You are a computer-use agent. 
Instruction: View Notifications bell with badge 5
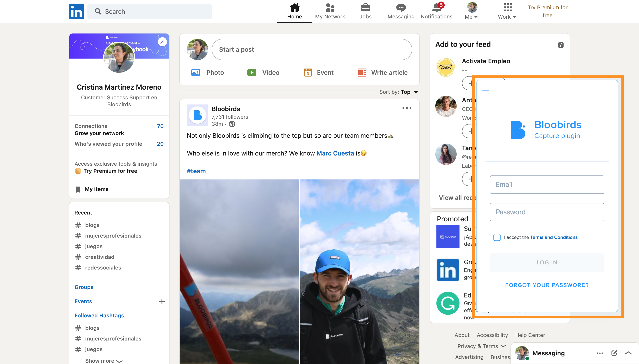(x=436, y=11)
